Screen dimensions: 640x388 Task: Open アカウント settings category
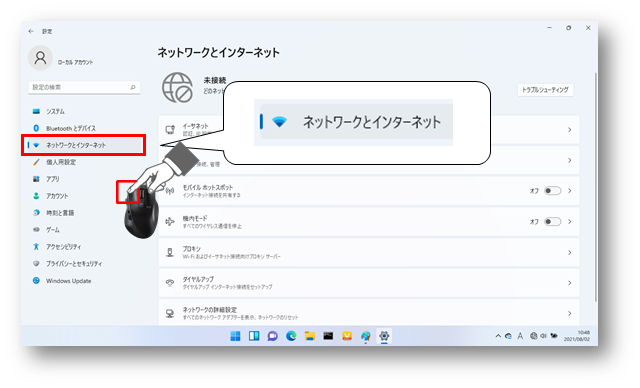[x=51, y=196]
